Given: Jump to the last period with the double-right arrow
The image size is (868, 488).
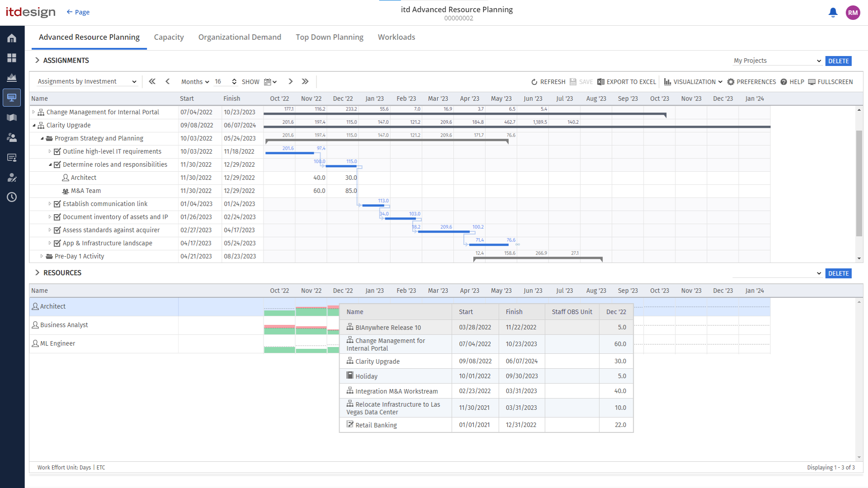Looking at the screenshot, I should click(x=305, y=81).
